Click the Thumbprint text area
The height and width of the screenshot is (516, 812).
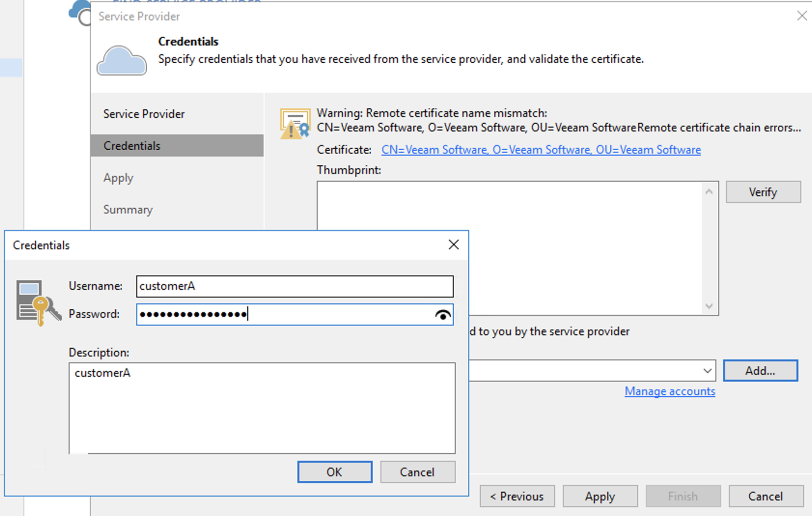click(x=509, y=248)
